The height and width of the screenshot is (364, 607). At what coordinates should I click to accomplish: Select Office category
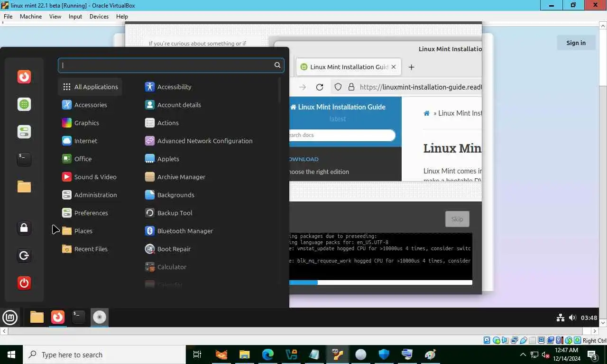(x=77, y=159)
